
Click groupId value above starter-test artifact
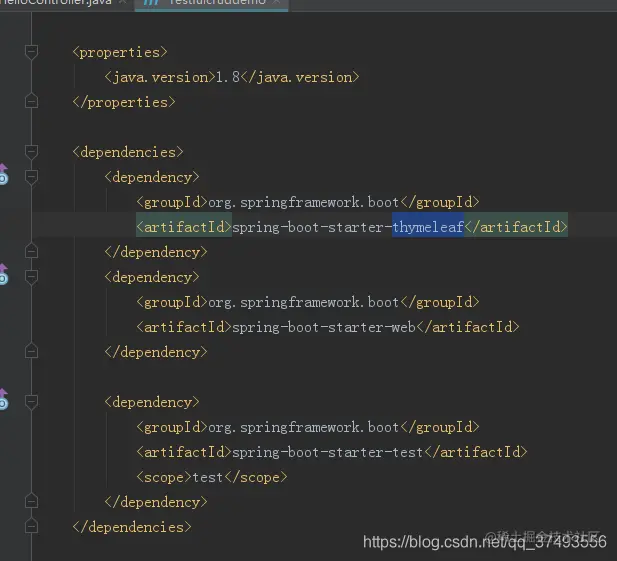point(303,427)
